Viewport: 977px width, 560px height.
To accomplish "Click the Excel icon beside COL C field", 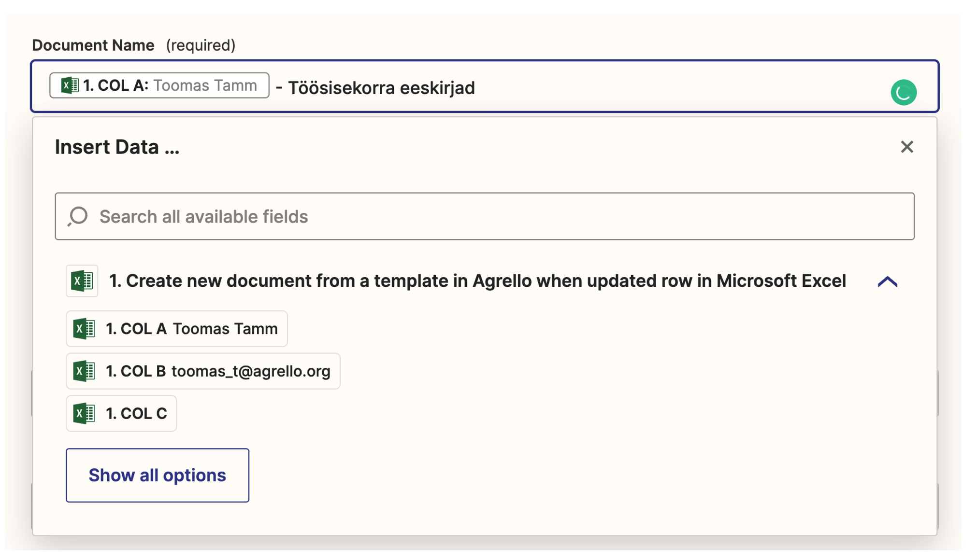I will click(84, 413).
